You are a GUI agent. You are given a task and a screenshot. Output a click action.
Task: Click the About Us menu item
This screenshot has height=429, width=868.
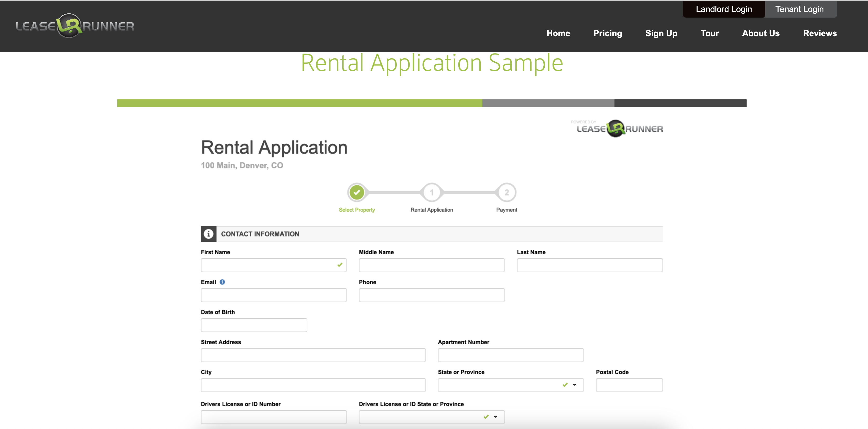coord(760,33)
